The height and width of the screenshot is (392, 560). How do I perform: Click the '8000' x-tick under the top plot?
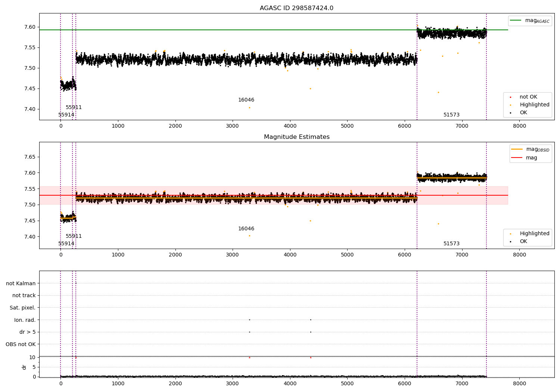coord(519,126)
